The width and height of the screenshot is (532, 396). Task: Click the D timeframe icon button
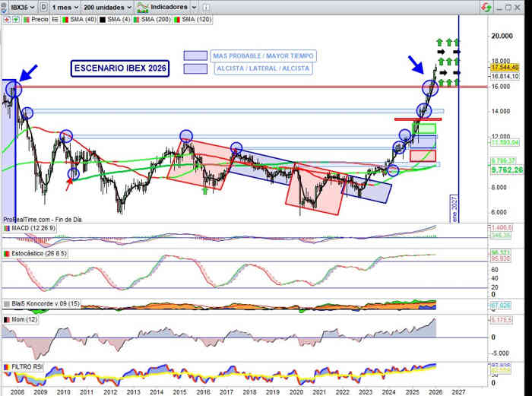pyautogui.click(x=43, y=6)
